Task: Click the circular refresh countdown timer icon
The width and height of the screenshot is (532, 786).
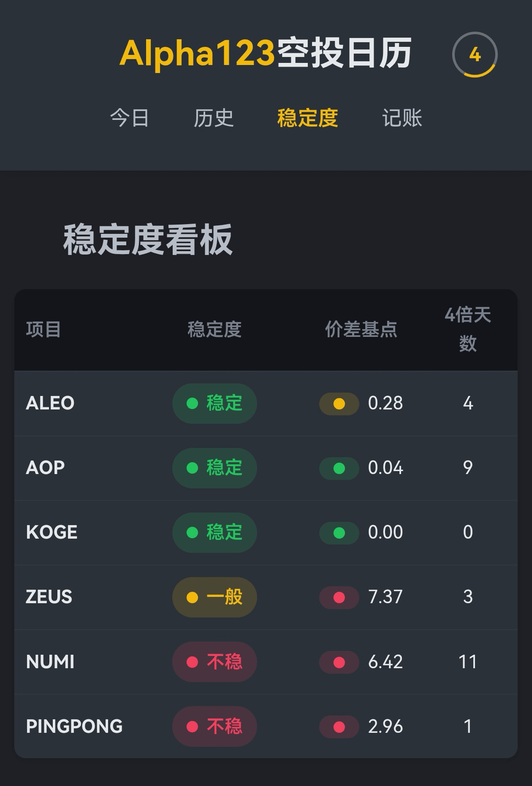Action: click(475, 55)
